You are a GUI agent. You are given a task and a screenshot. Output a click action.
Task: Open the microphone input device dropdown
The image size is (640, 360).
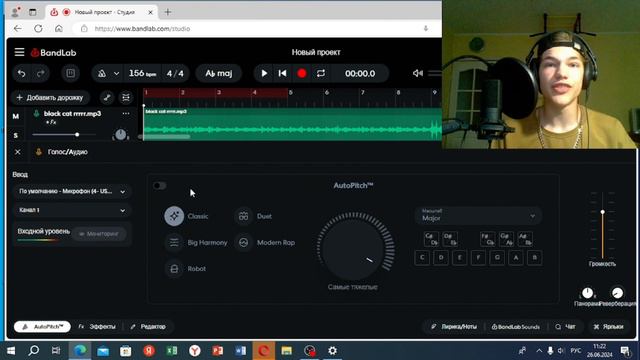point(72,191)
